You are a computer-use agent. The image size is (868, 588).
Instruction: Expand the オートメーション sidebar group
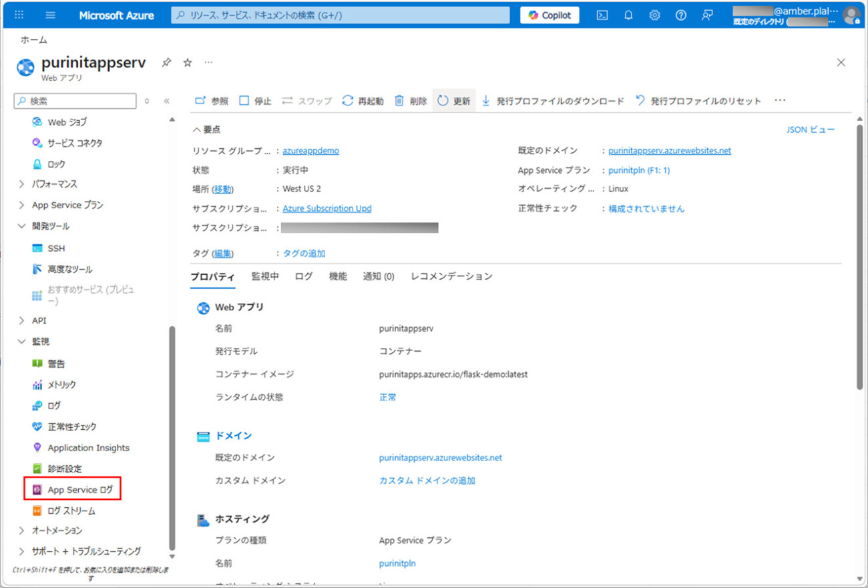point(21,531)
